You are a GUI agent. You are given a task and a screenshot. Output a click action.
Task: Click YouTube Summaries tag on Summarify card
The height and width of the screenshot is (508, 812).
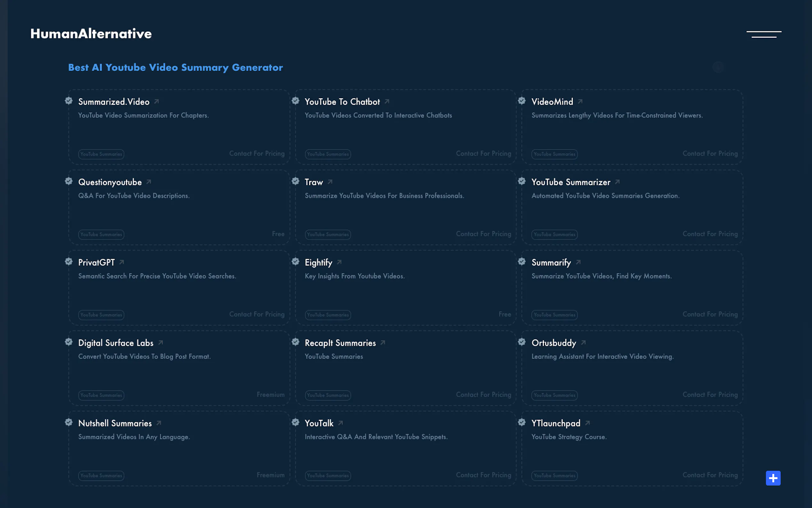pos(554,315)
